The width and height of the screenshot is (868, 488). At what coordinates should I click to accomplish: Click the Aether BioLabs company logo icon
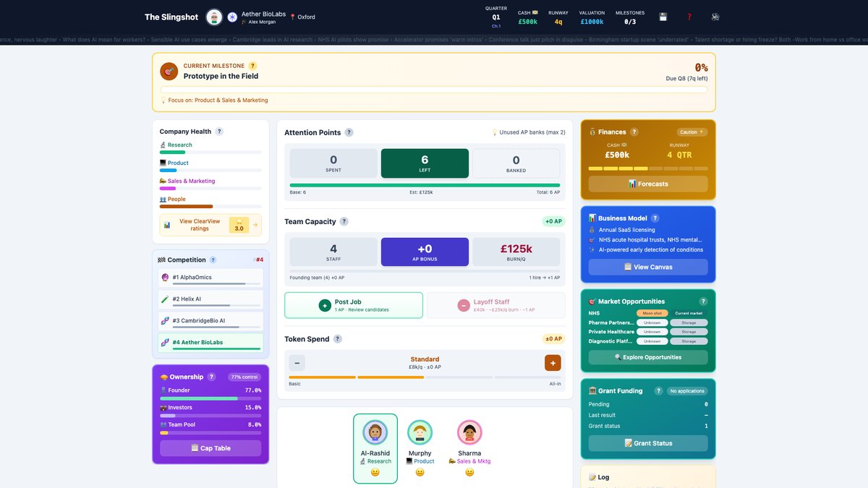pyautogui.click(x=232, y=17)
